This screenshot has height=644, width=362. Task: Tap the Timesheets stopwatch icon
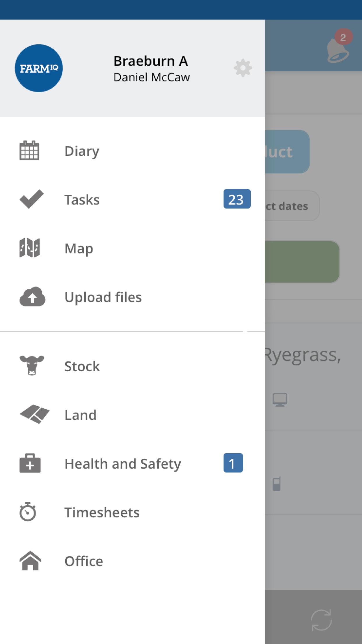[x=28, y=512]
